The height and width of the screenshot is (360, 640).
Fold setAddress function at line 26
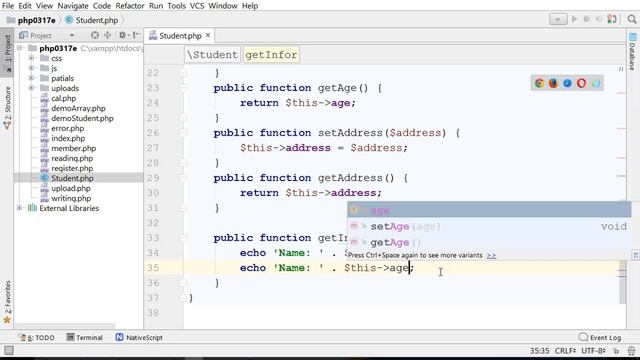pyautogui.click(x=184, y=133)
